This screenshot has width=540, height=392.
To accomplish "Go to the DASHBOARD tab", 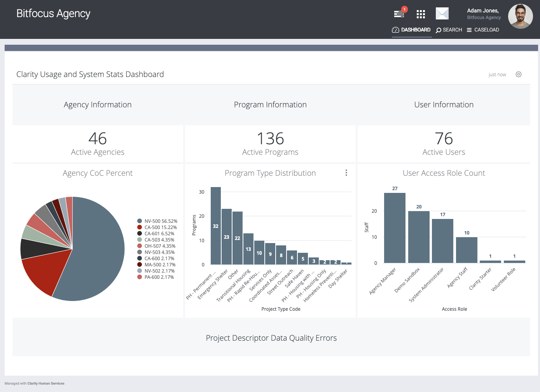I will (411, 30).
